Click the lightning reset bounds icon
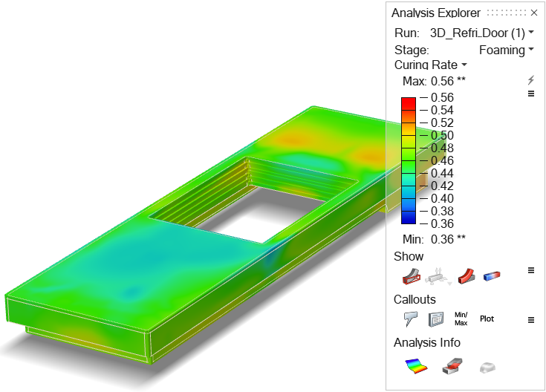 [x=530, y=80]
